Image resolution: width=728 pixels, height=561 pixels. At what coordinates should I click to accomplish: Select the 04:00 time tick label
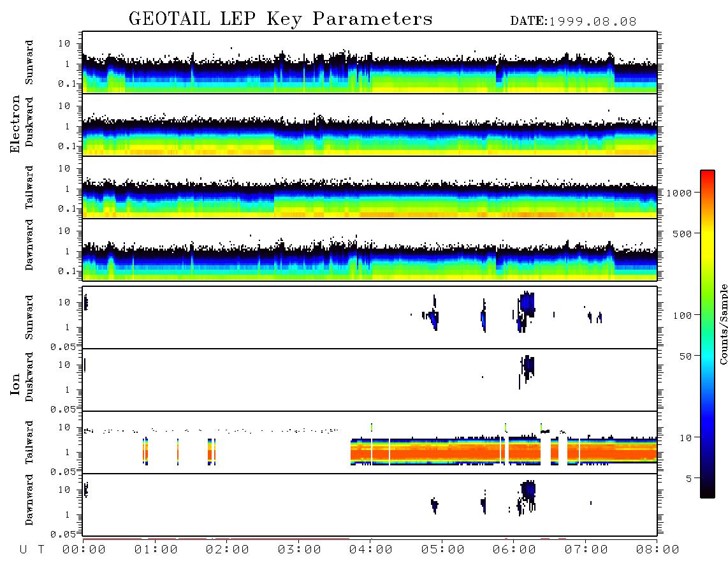point(371,550)
